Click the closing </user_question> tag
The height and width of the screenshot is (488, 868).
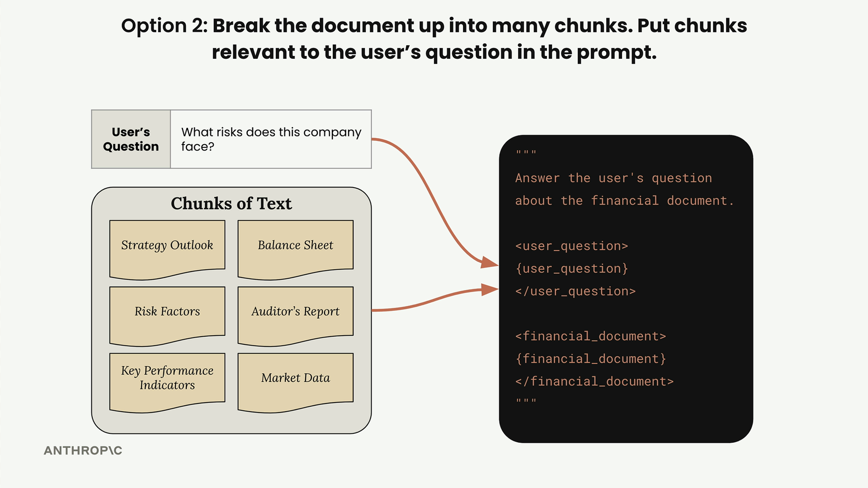pyautogui.click(x=576, y=291)
